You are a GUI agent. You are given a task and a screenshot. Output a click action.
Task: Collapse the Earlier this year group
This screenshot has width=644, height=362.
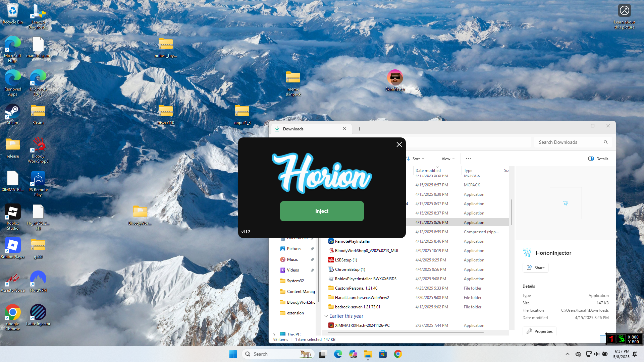pos(326,316)
